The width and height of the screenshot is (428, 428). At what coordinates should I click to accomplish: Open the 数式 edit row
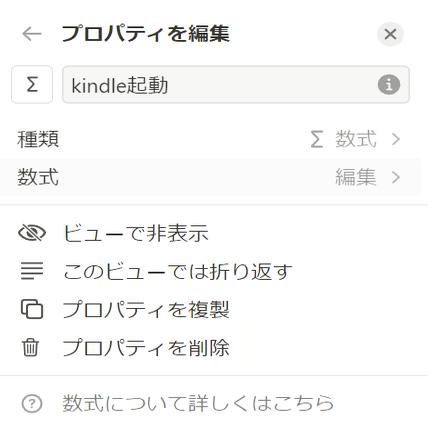[x=211, y=177]
